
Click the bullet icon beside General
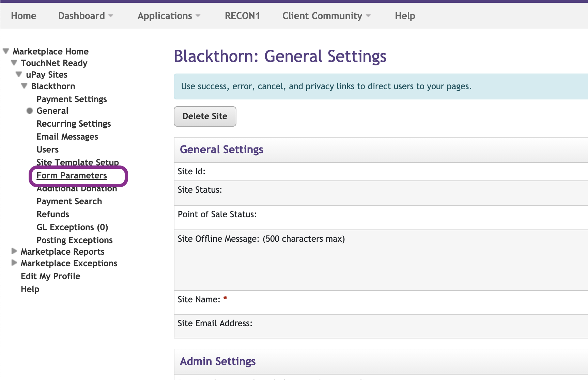click(30, 111)
